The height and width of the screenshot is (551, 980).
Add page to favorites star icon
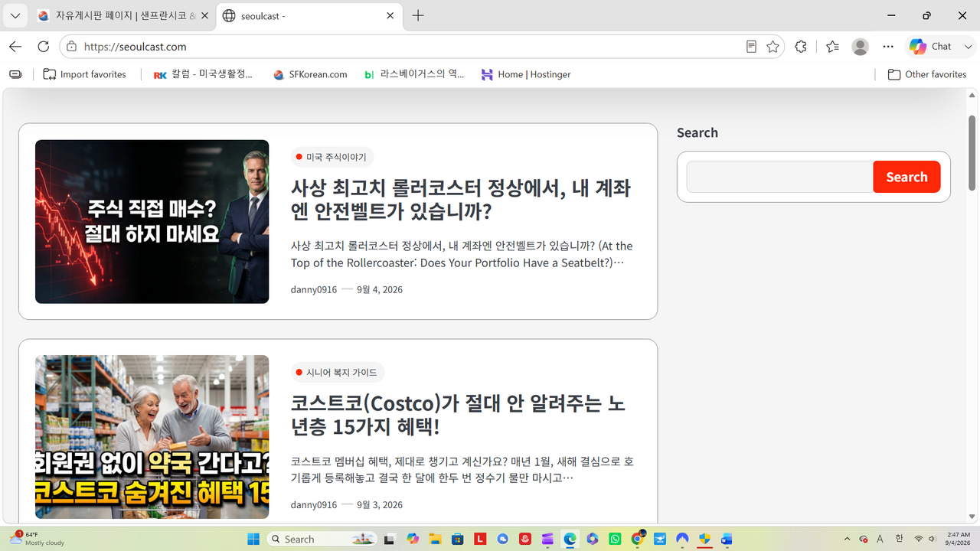point(773,47)
